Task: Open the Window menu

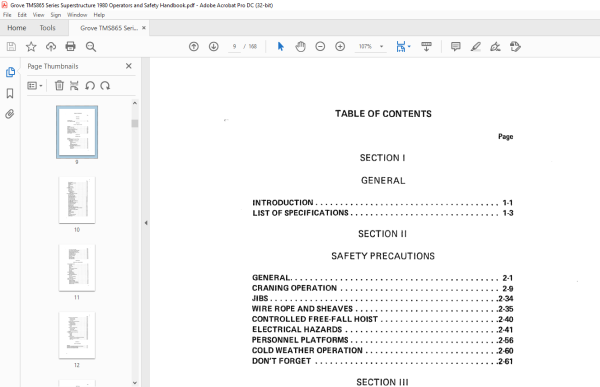Action: click(x=77, y=15)
